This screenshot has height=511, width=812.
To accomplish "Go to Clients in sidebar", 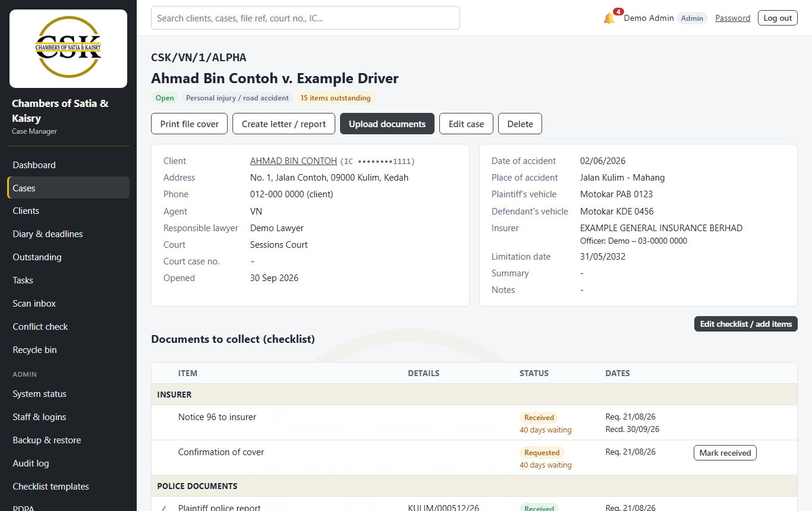I will (x=68, y=211).
